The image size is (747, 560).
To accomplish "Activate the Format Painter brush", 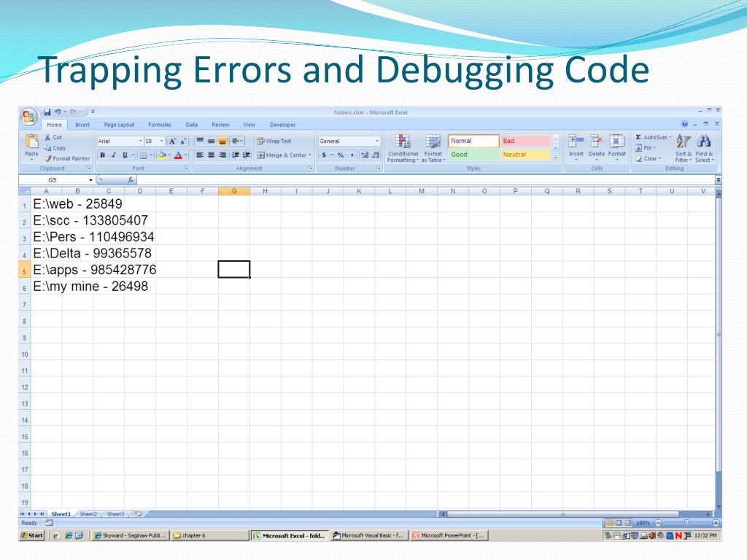I will tap(66, 158).
